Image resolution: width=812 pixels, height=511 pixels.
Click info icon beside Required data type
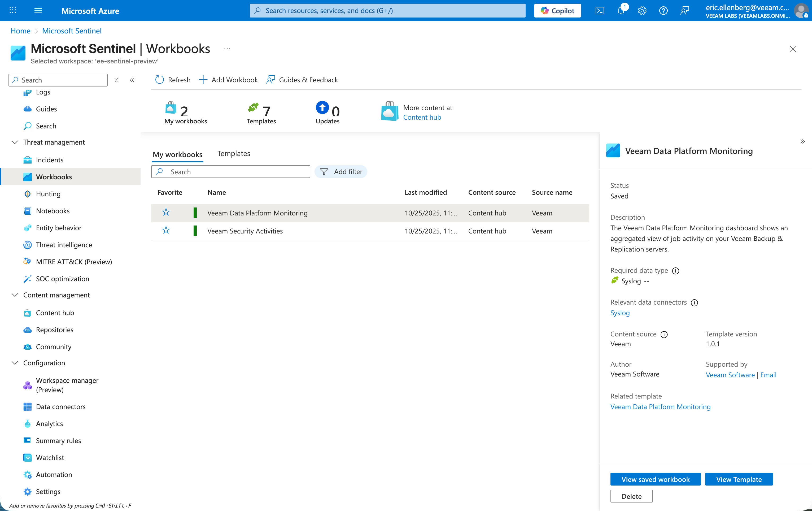click(675, 271)
